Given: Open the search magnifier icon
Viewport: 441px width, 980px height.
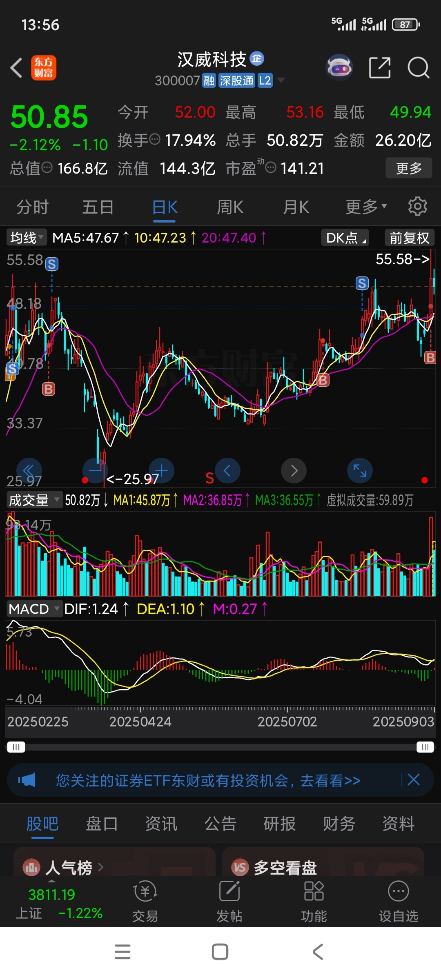Looking at the screenshot, I should [x=419, y=67].
